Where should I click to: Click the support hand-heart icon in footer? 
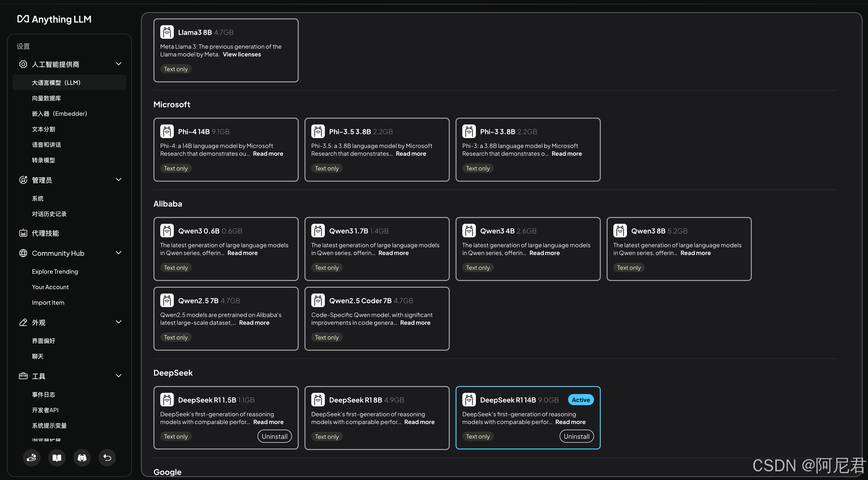pyautogui.click(x=32, y=457)
